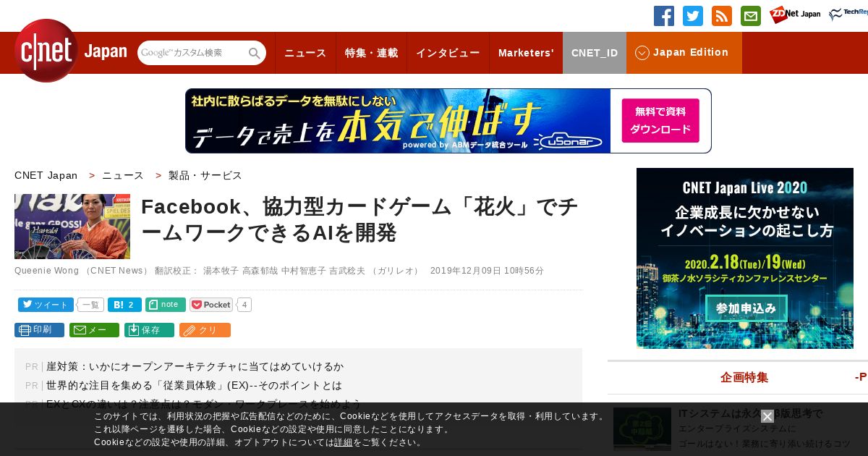The height and width of the screenshot is (456, 868).
Task: Click the 参加申込み button in the ad
Action: pyautogui.click(x=746, y=308)
